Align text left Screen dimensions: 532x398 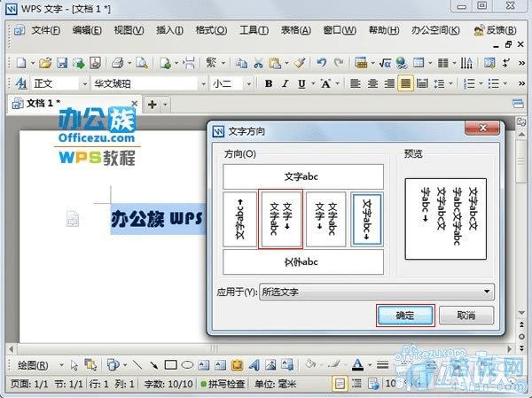[356, 83]
